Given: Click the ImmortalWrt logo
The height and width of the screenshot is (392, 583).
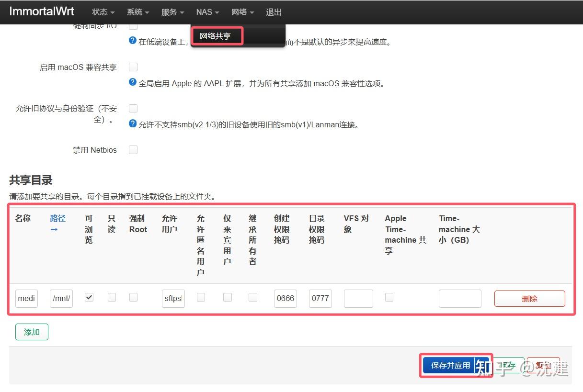Looking at the screenshot, I should [42, 11].
